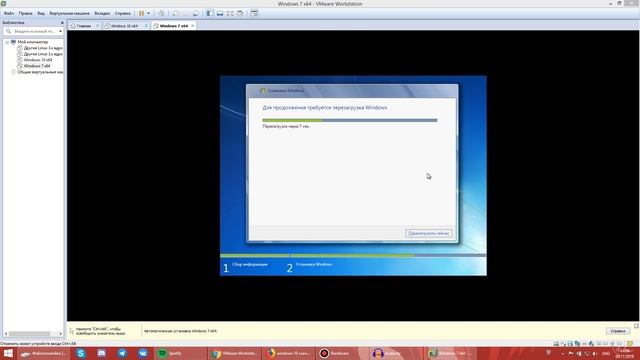Switch to Audacity in the taskbar
Screen dimensions: 640x360
[x=397, y=353]
